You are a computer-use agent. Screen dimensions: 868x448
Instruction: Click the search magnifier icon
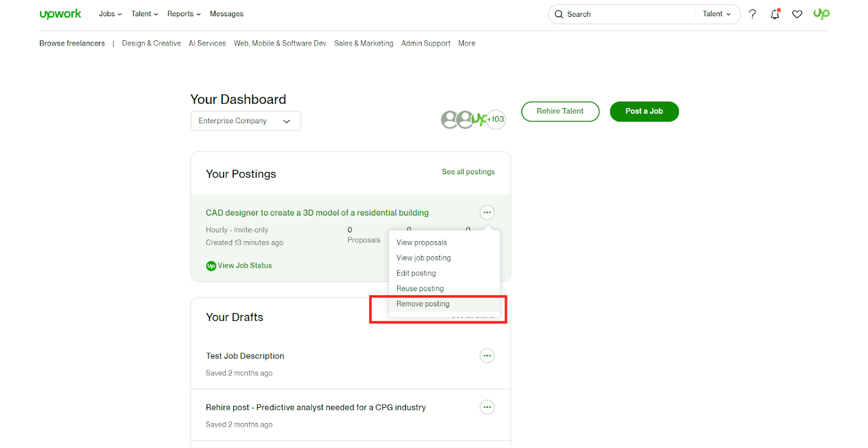[x=559, y=15]
